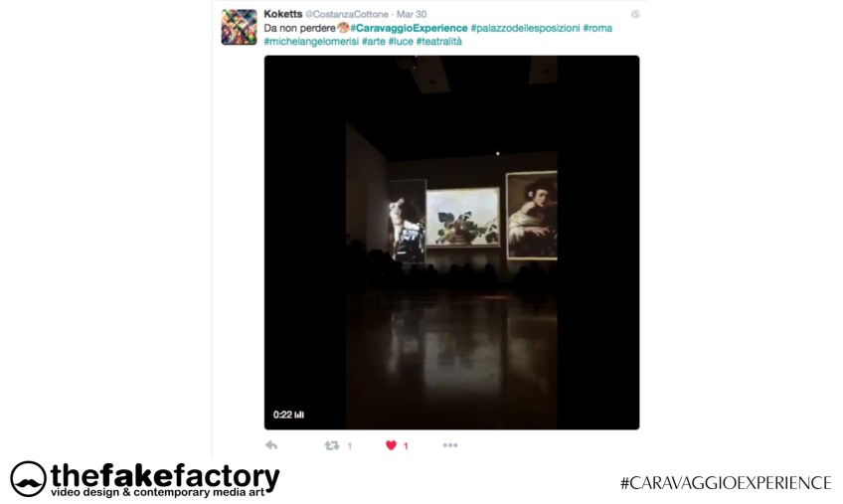
Task: Open the #michelangelomerisi hashtag
Action: point(311,42)
